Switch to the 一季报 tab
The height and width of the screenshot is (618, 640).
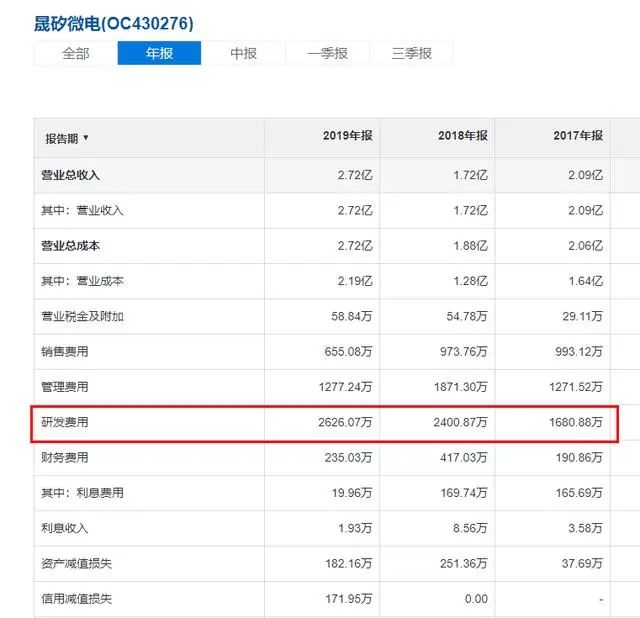coord(327,53)
